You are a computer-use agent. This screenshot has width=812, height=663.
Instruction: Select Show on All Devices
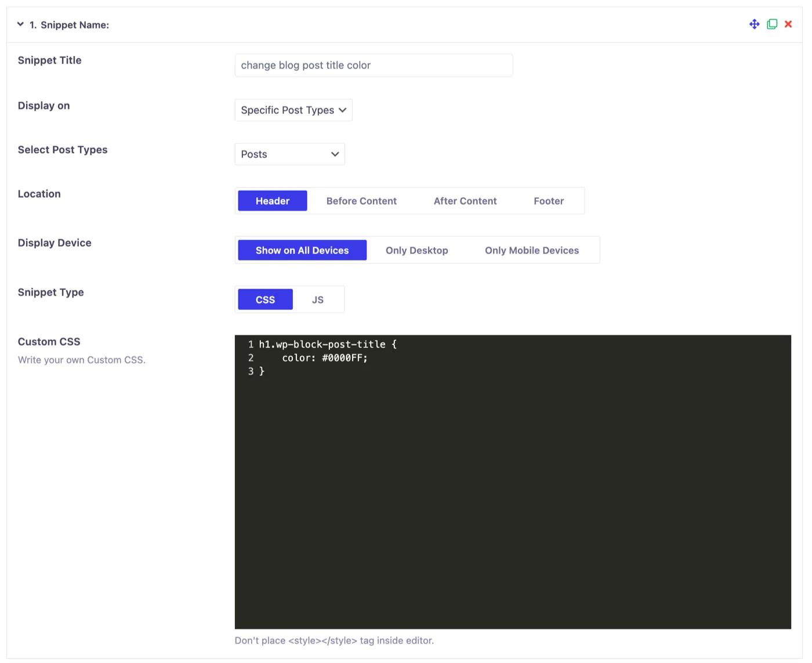(302, 250)
